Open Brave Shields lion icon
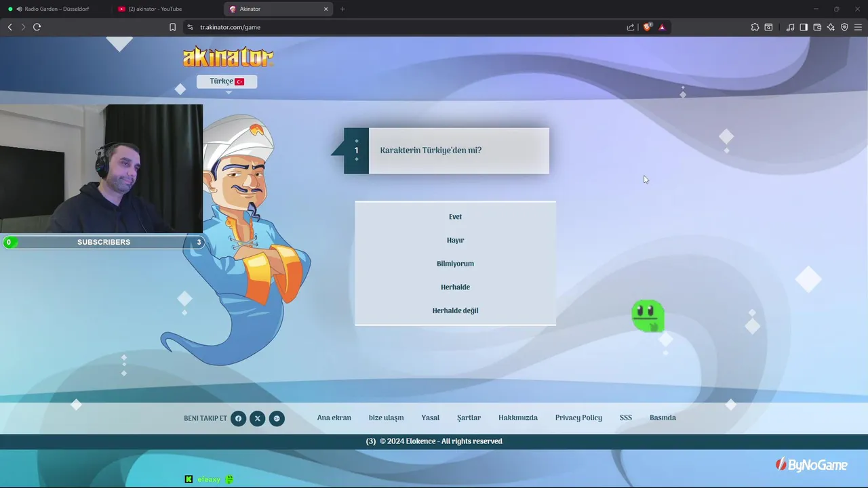The image size is (868, 488). (648, 27)
